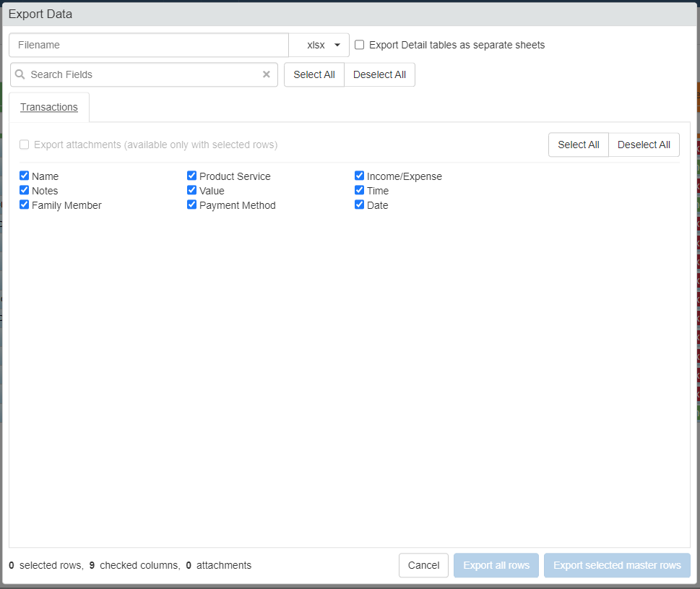The image size is (700, 589).
Task: Toggle the Family Member checkbox
Action: pyautogui.click(x=25, y=205)
